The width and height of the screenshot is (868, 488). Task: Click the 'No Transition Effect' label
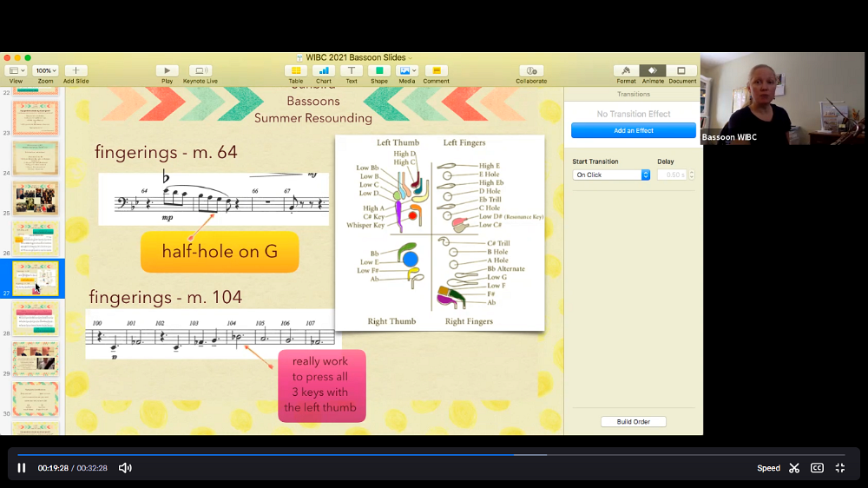tap(634, 114)
